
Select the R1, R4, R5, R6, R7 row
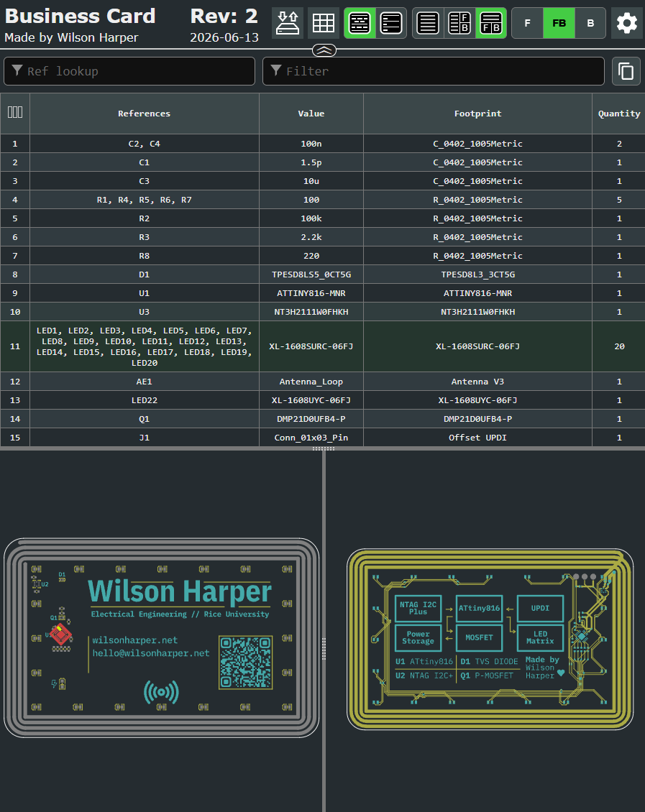[322, 199]
